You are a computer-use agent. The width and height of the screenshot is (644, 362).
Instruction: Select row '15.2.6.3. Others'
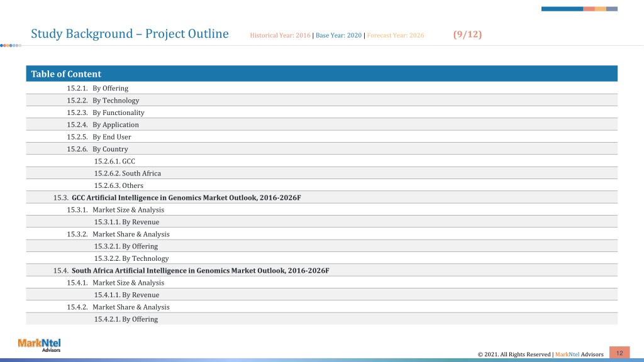pyautogui.click(x=321, y=185)
